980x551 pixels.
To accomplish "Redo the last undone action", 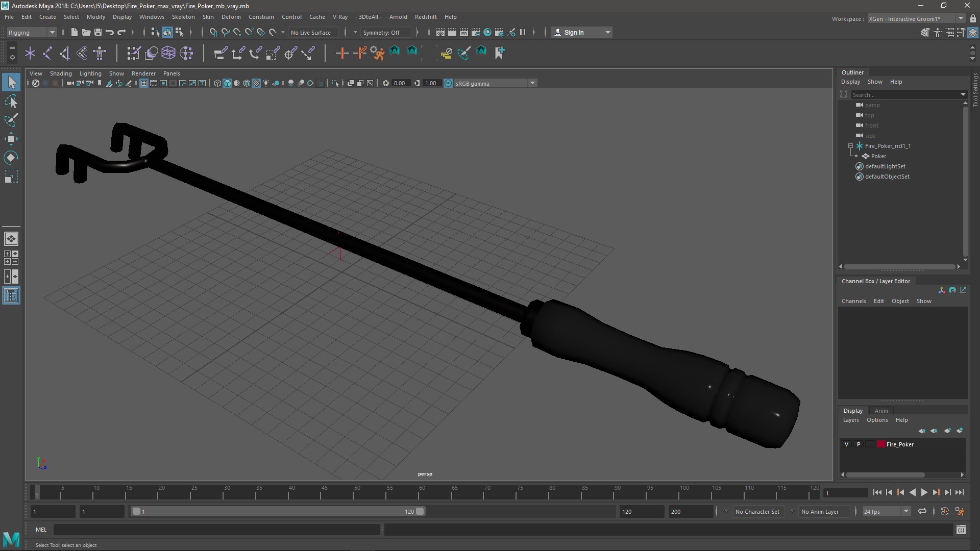I will tap(121, 32).
